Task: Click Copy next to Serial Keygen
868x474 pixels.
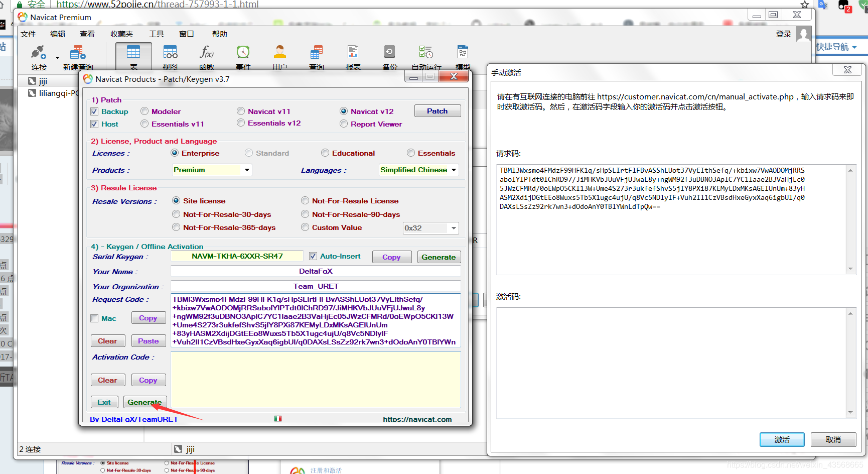Action: [391, 257]
